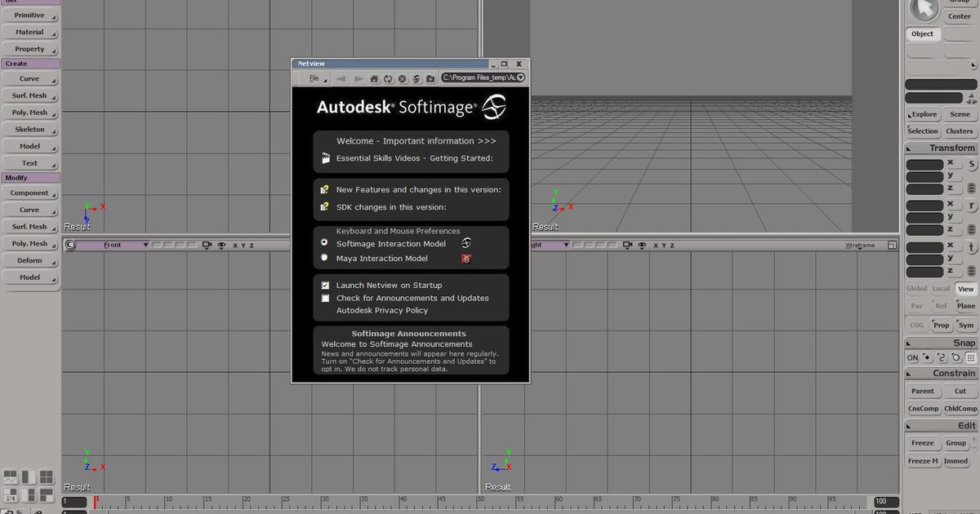The image size is (980, 514).
Task: Switch transform reference to Local
Action: click(940, 288)
